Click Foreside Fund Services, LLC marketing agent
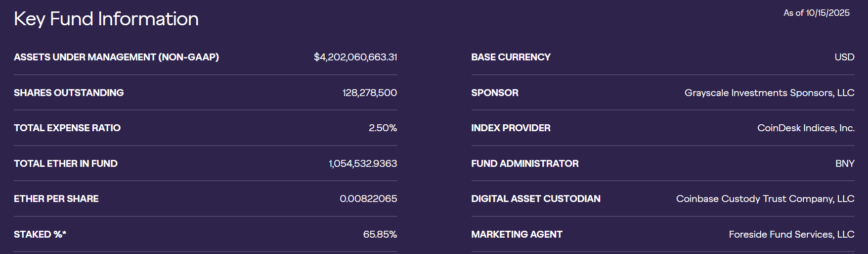 791,234
